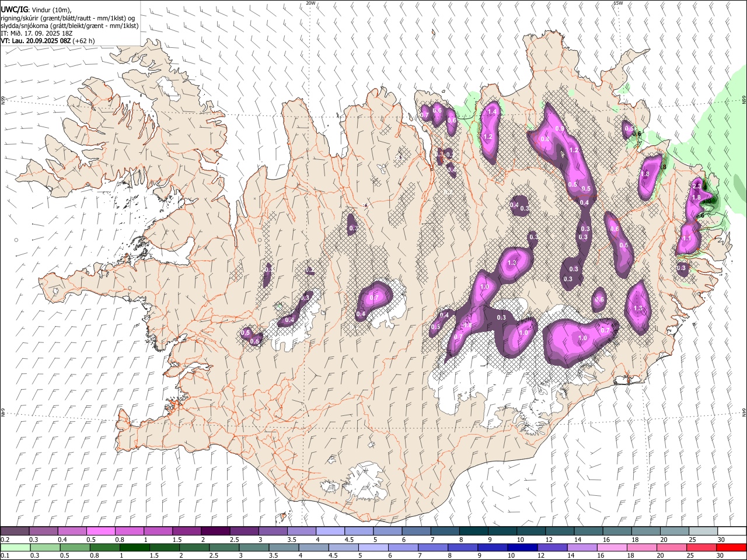
Task: Select the 'IT: Mið. 17. 09. 2025 18Z' line
Action: pos(37,33)
